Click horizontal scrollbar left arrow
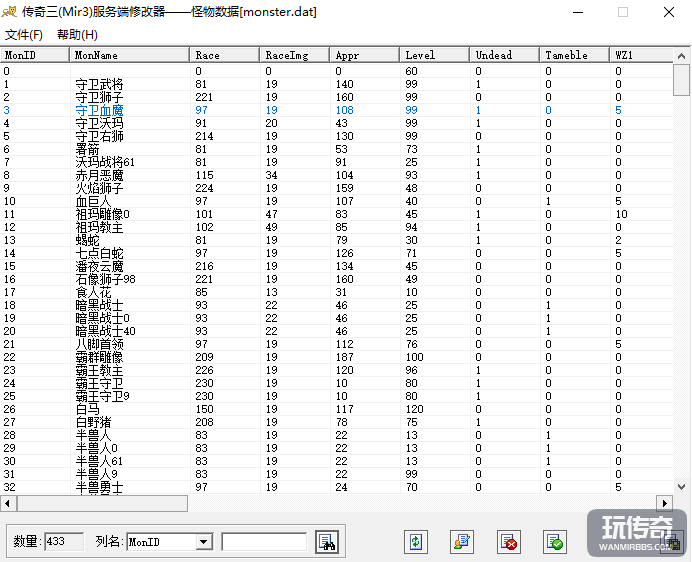The width and height of the screenshot is (692, 562). 8,503
